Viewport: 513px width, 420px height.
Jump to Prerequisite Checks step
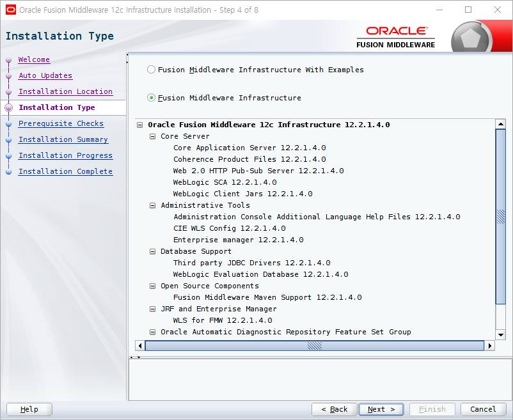(x=61, y=123)
